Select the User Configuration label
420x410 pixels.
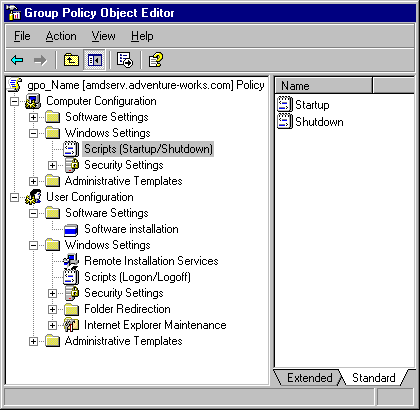click(x=89, y=197)
